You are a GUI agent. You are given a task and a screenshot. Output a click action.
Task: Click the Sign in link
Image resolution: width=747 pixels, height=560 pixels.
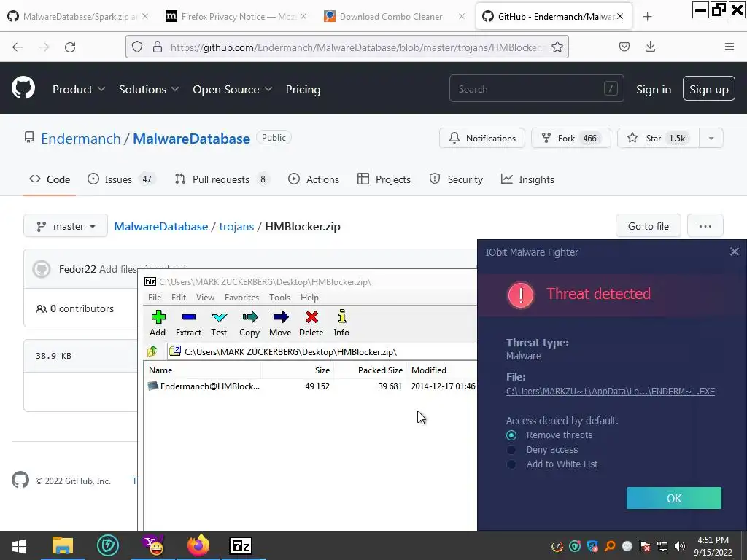[x=654, y=89]
